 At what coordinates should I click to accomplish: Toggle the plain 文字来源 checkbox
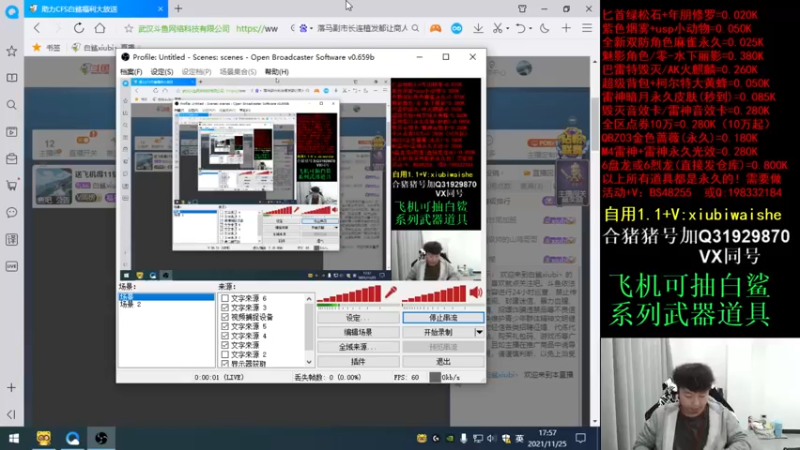point(225,345)
